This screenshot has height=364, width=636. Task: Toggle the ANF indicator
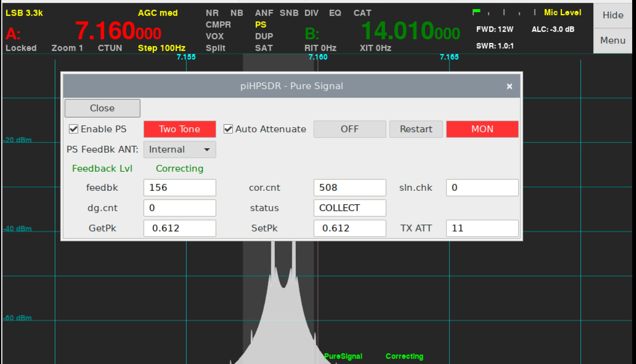point(264,13)
